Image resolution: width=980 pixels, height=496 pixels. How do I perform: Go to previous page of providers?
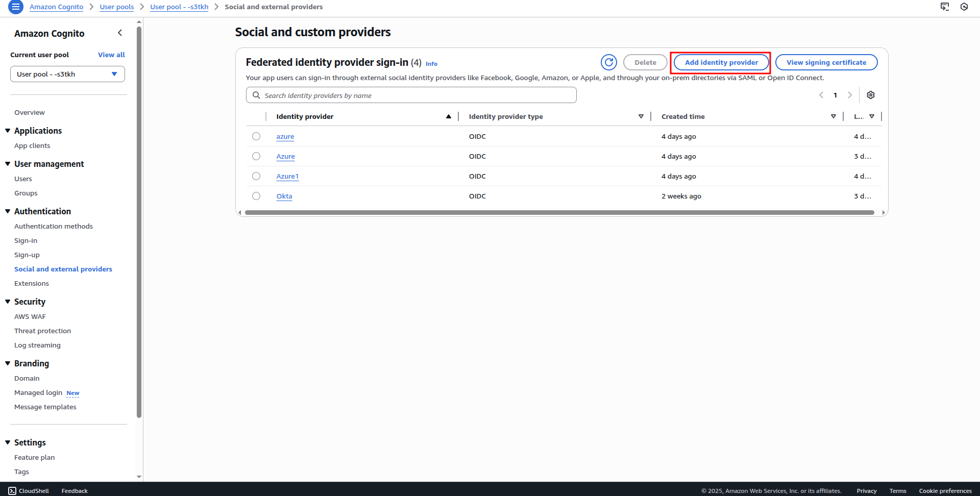pos(821,95)
